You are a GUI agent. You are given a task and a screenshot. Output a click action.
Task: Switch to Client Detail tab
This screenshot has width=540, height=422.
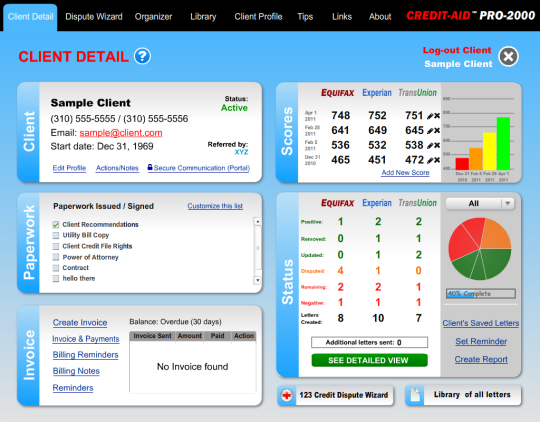pyautogui.click(x=30, y=17)
